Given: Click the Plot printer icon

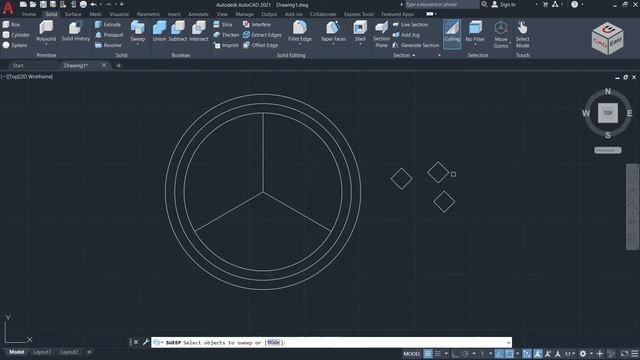Looking at the screenshot, I should 83,4.
